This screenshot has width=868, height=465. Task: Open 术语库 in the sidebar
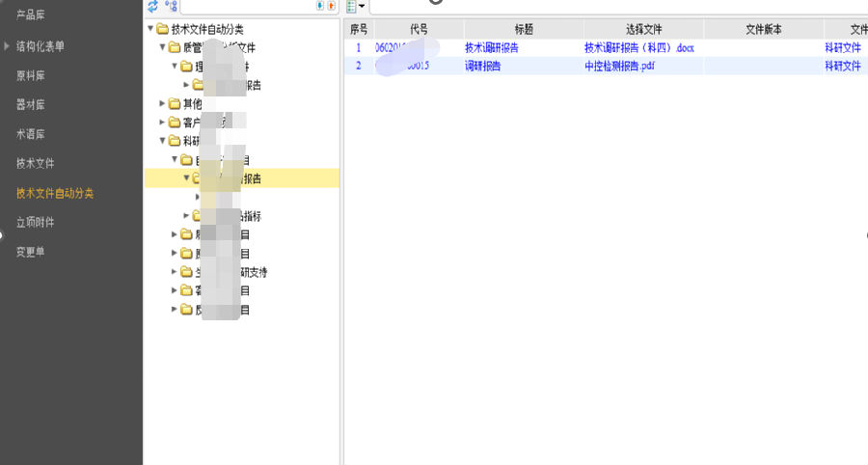click(31, 134)
